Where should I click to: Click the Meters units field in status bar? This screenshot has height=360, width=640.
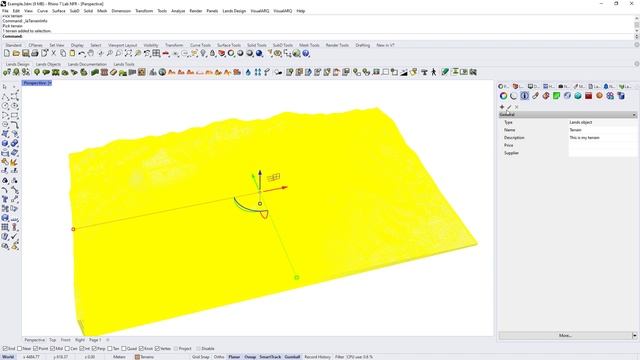(120, 357)
